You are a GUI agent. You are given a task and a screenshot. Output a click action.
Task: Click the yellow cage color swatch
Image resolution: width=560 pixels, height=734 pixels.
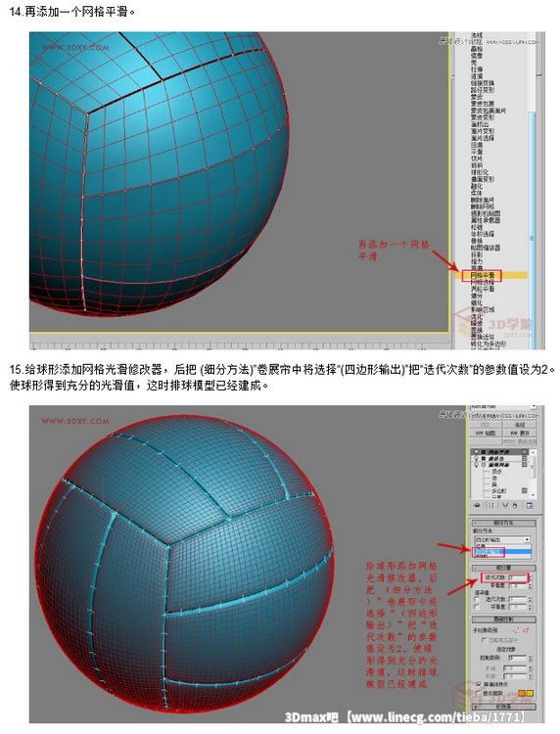pos(530,693)
